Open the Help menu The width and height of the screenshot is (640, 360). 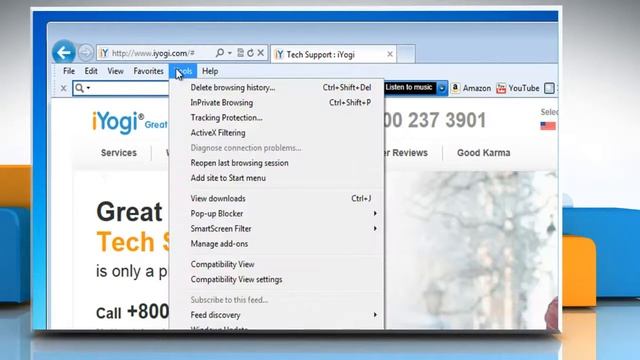tap(210, 71)
